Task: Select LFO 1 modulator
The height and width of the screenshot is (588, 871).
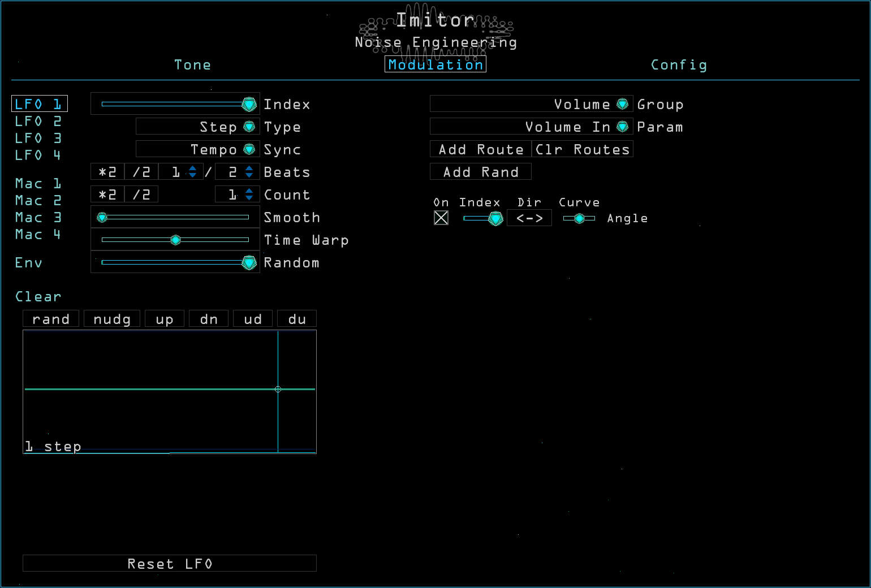Action: coord(40,103)
